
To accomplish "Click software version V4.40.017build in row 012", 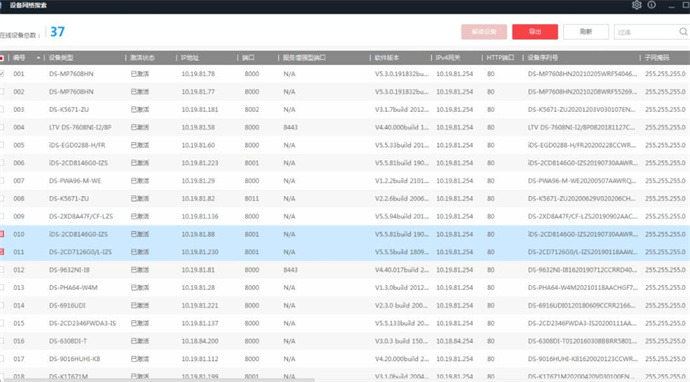I will point(402,270).
